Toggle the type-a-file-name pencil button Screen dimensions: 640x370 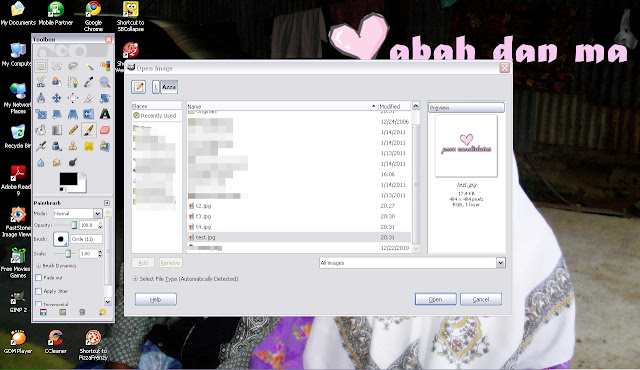[x=139, y=87]
